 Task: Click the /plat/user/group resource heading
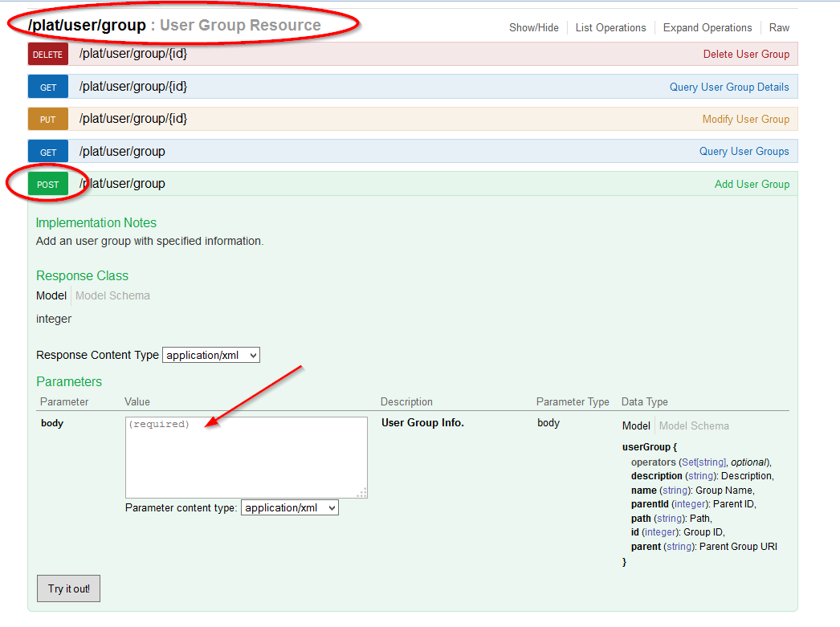pos(87,25)
